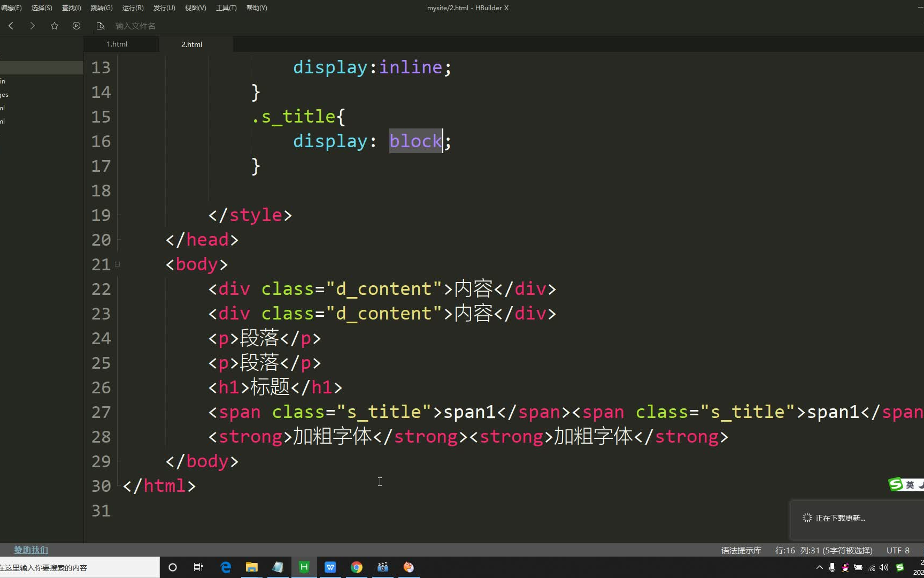Click the star bookmark icon

pyautogui.click(x=55, y=26)
